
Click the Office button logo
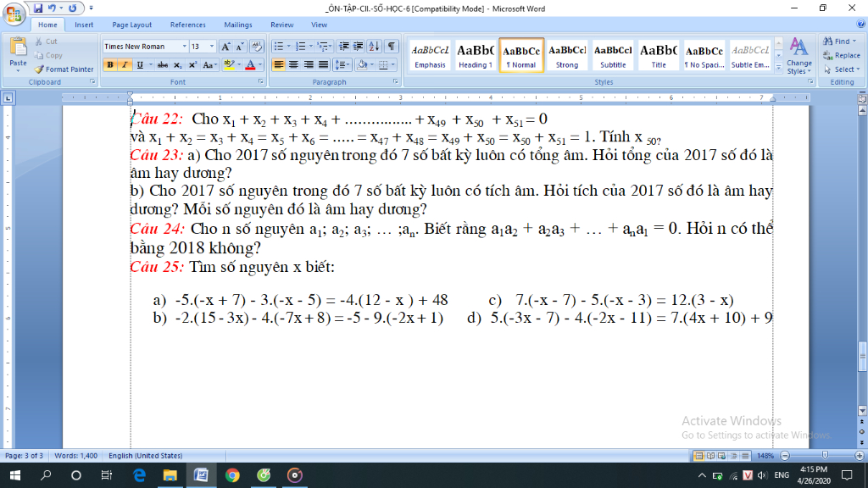14,14
